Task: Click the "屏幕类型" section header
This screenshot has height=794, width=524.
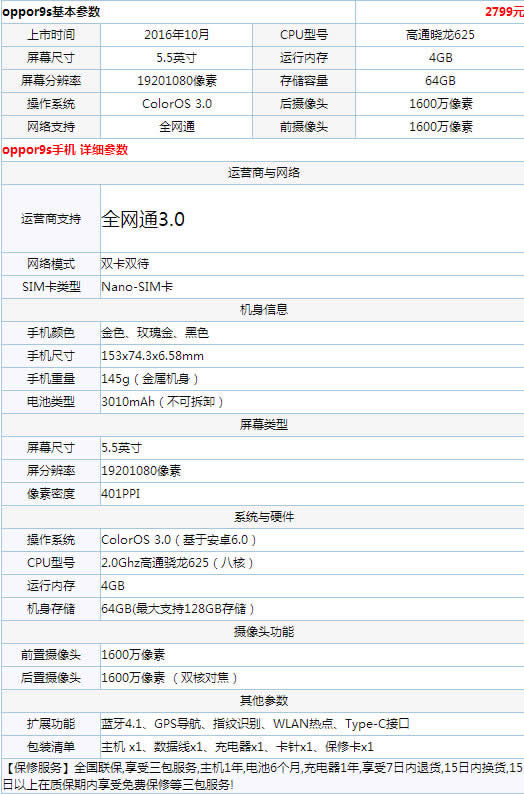Action: [x=263, y=425]
